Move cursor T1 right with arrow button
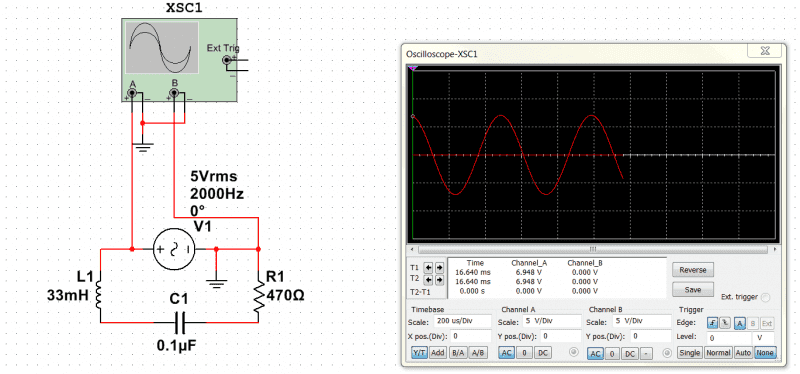The height and width of the screenshot is (374, 800). 438,267
